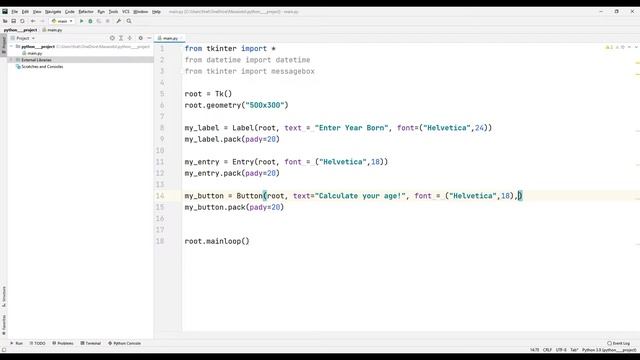640x360 pixels.
Task: Open Search Everywhere magnifier icon
Action: (x=129, y=21)
